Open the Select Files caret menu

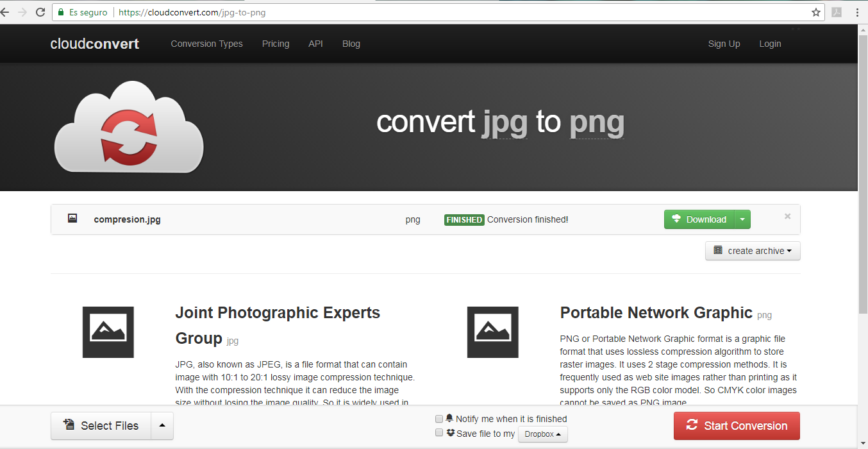point(162,426)
